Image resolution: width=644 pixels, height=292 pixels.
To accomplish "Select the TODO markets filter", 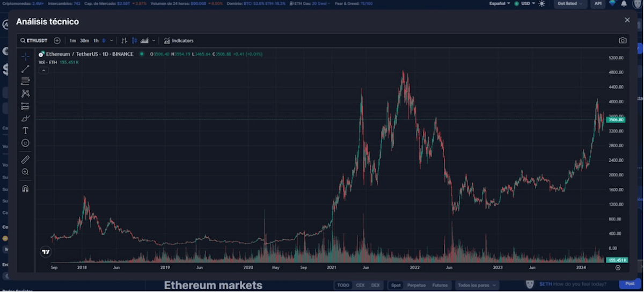I will click(x=343, y=286).
